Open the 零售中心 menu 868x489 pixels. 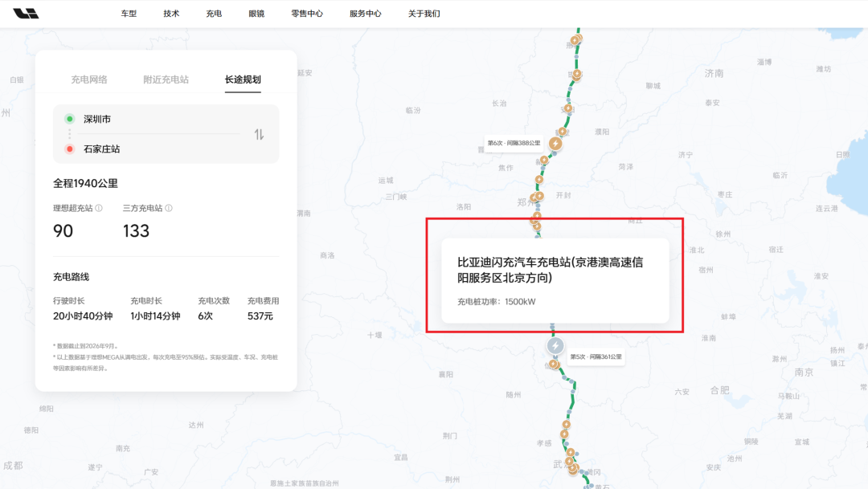click(x=307, y=14)
